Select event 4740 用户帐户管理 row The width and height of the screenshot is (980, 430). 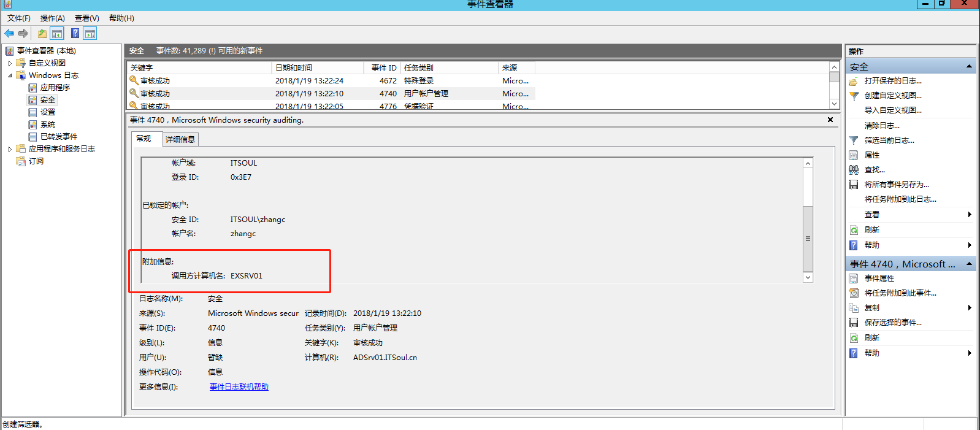(331, 94)
